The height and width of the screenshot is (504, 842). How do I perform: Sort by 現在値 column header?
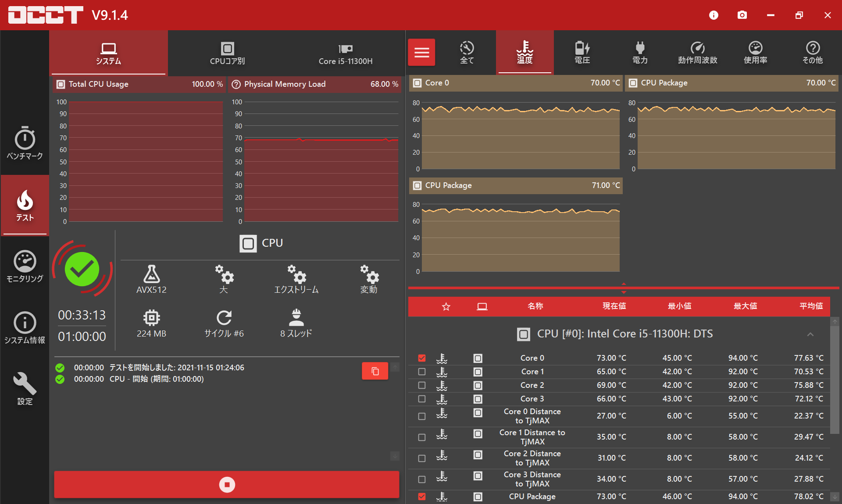(x=614, y=306)
